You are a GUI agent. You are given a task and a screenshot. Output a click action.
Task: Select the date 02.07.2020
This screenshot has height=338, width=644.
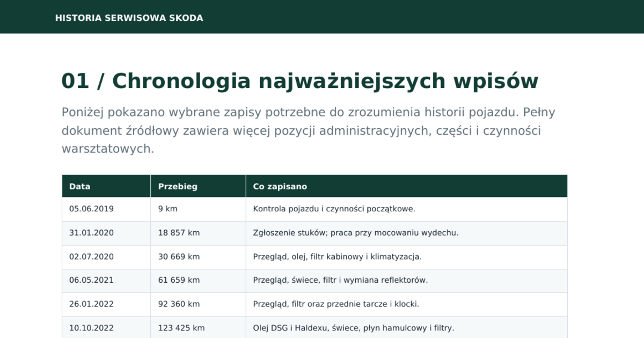(91, 257)
